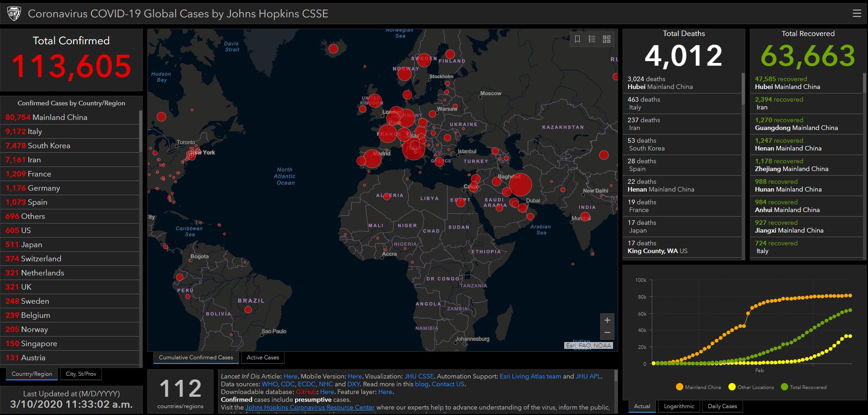
Task: Select Spain in the confirmed cases list
Action: click(70, 202)
